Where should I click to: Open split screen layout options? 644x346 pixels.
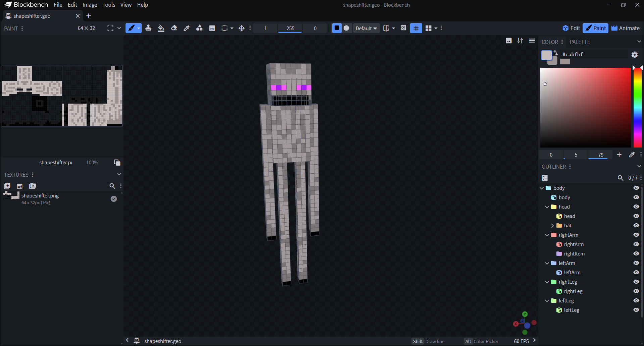[429, 28]
